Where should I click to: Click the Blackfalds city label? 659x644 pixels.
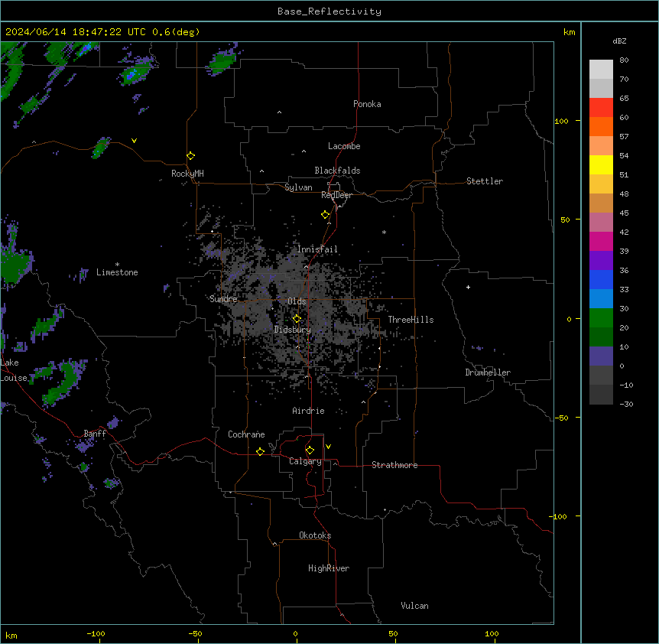coord(337,171)
